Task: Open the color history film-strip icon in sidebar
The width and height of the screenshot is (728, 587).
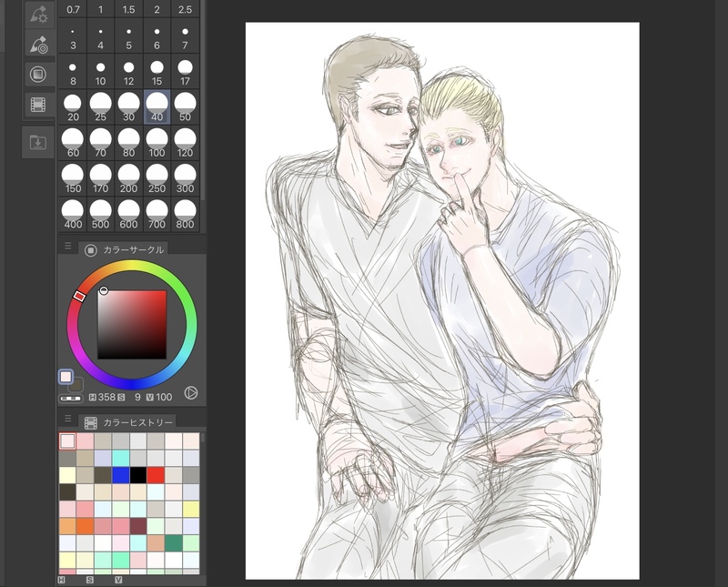Action: point(38,105)
